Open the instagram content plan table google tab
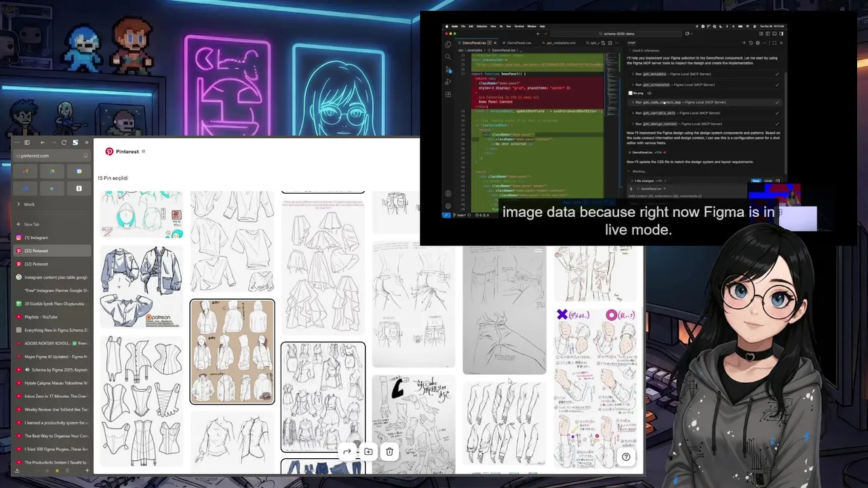This screenshot has height=488, width=868. coord(52,277)
